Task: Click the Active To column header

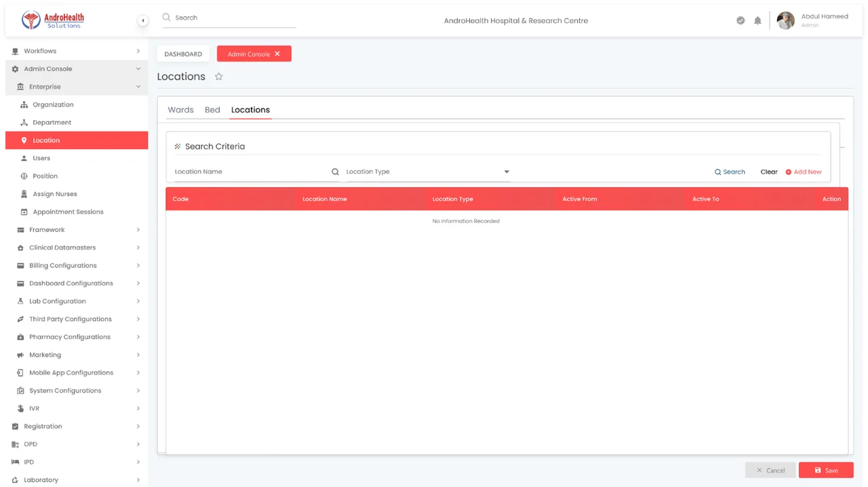Action: (705, 199)
